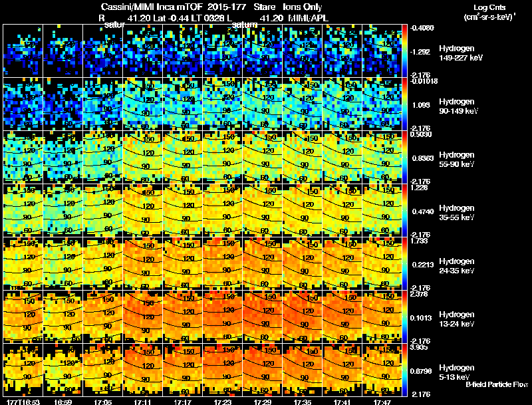Click the '-1.292' color scale value

[420, 52]
